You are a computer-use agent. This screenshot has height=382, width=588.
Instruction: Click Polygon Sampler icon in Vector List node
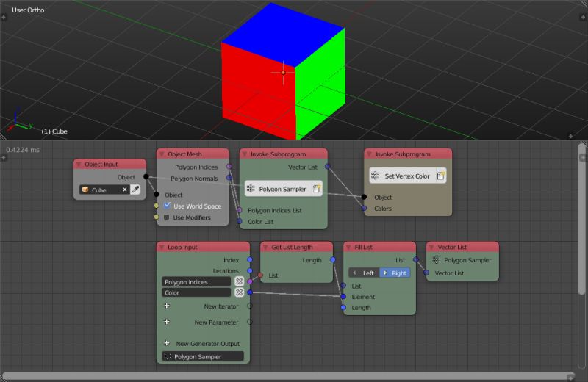click(436, 260)
